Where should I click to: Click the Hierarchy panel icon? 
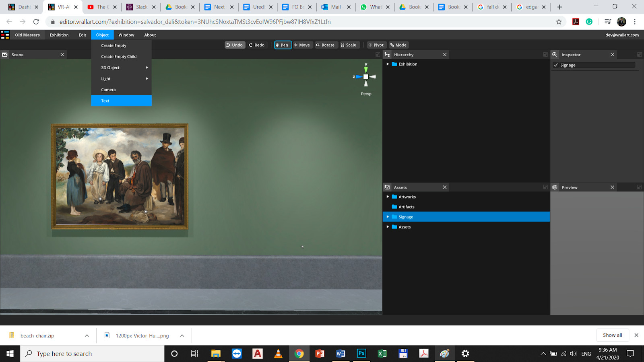coord(387,55)
